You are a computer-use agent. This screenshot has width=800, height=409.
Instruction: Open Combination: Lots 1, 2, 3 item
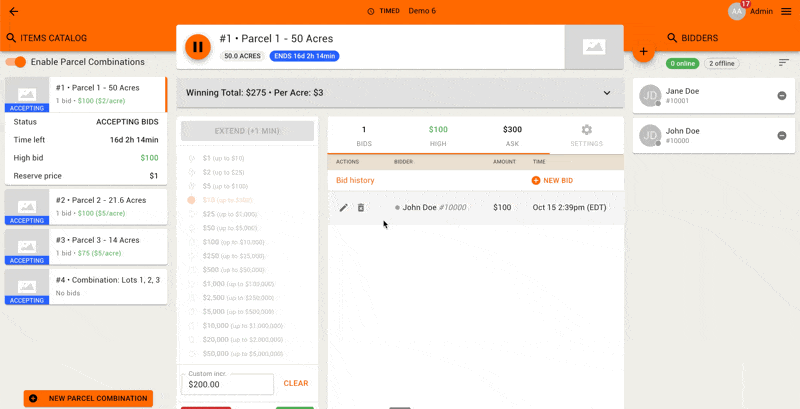(x=86, y=286)
